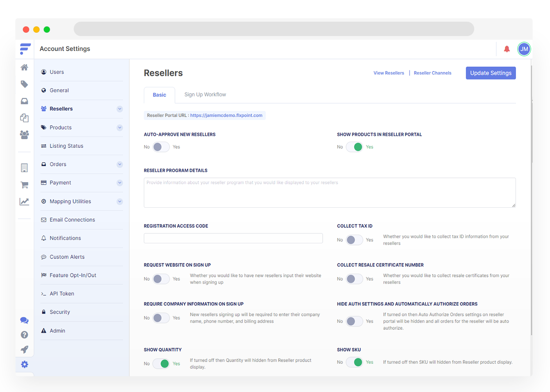The image size is (550, 392).
Task: Click the Listing Status arrows icon
Action: [x=44, y=146]
